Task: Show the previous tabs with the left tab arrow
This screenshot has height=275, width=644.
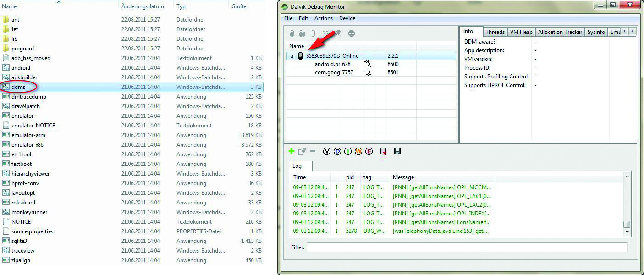Action: click(x=624, y=31)
